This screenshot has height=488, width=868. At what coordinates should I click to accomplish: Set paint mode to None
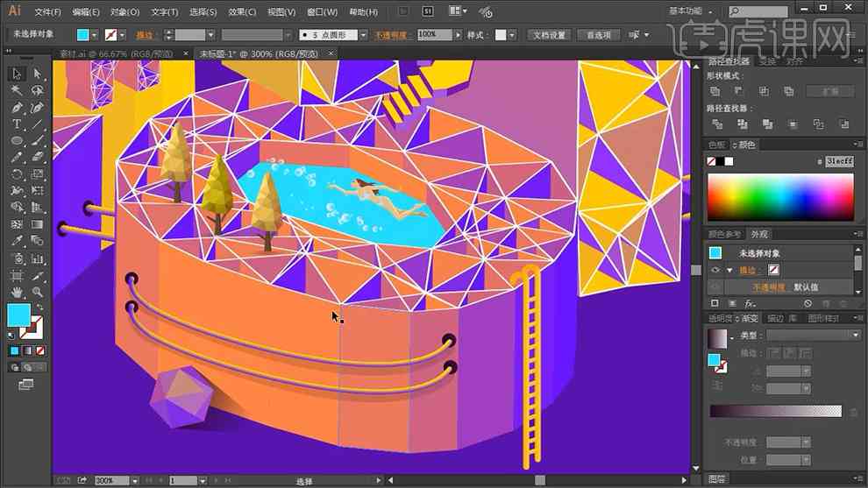pyautogui.click(x=40, y=350)
